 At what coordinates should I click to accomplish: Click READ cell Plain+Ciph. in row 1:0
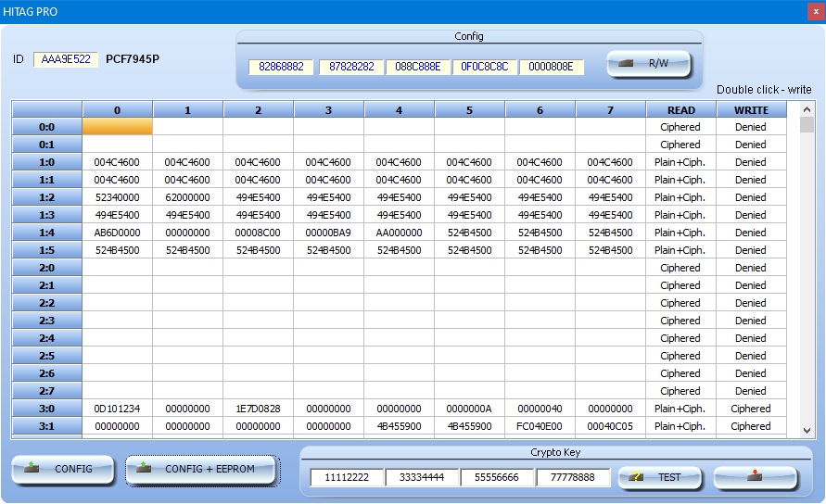tap(681, 162)
